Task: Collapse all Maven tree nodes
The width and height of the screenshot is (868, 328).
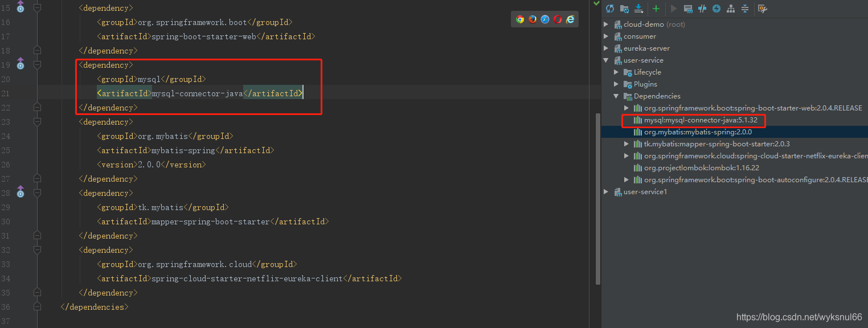Action: click(x=744, y=9)
